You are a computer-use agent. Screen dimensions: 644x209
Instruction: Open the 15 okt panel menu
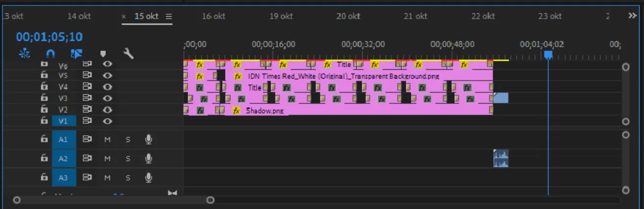pyautogui.click(x=169, y=16)
